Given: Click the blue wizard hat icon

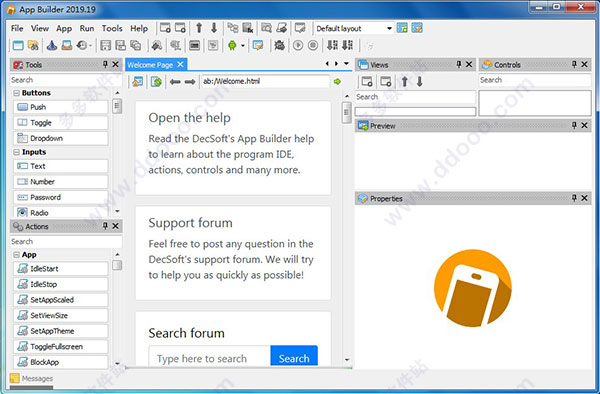Looking at the screenshot, I should [52, 46].
